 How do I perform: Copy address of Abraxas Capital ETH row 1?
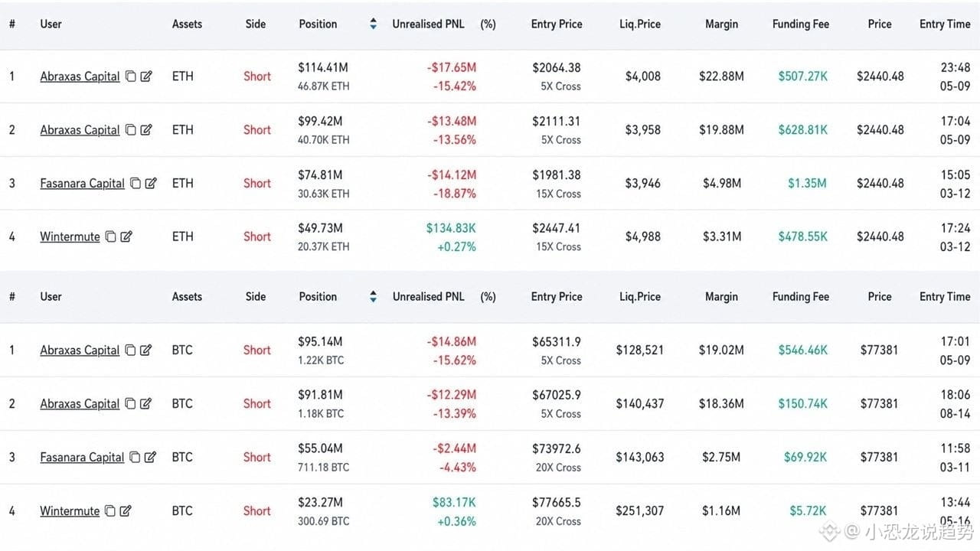pos(131,77)
